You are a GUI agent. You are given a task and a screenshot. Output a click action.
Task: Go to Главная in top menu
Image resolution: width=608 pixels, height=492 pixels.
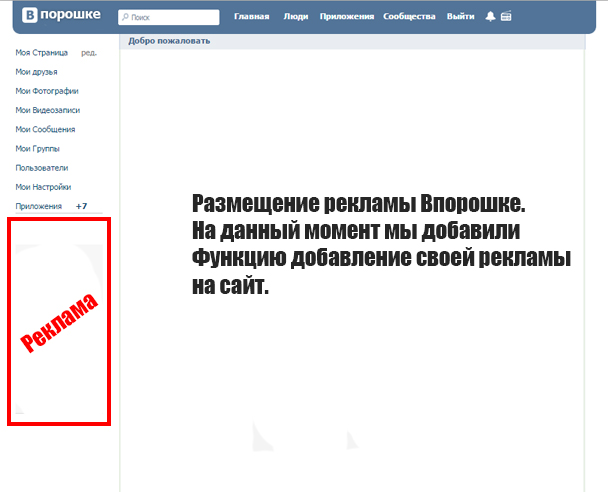click(252, 16)
